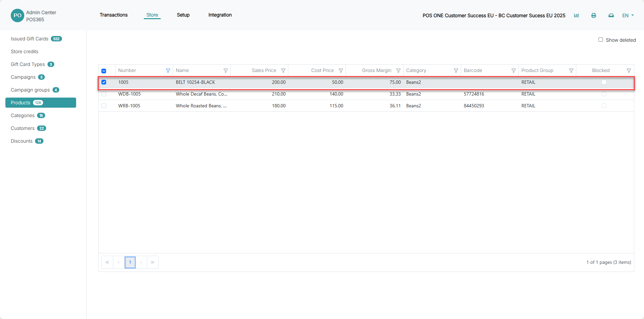
Task: Toggle the select-all header checkbox
Action: click(x=104, y=71)
